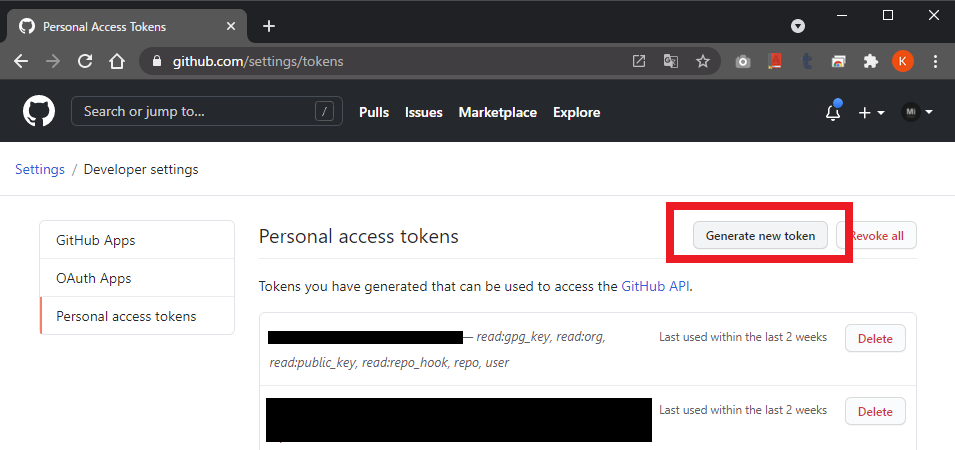Image resolution: width=955 pixels, height=450 pixels.
Task: Open Issues in GitHub header
Action: point(424,113)
